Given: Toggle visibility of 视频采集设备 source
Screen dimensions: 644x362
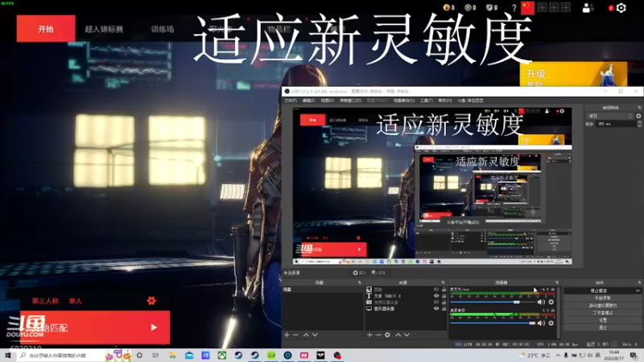Looking at the screenshot, I should (436, 302).
